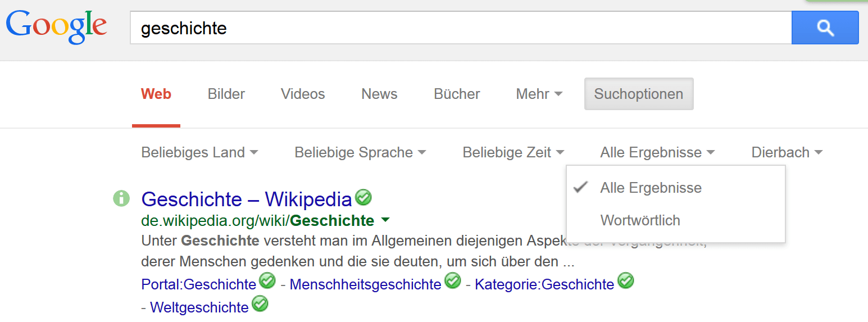The height and width of the screenshot is (322, 868).
Task: Toggle the Suchoptionen button
Action: 639,94
